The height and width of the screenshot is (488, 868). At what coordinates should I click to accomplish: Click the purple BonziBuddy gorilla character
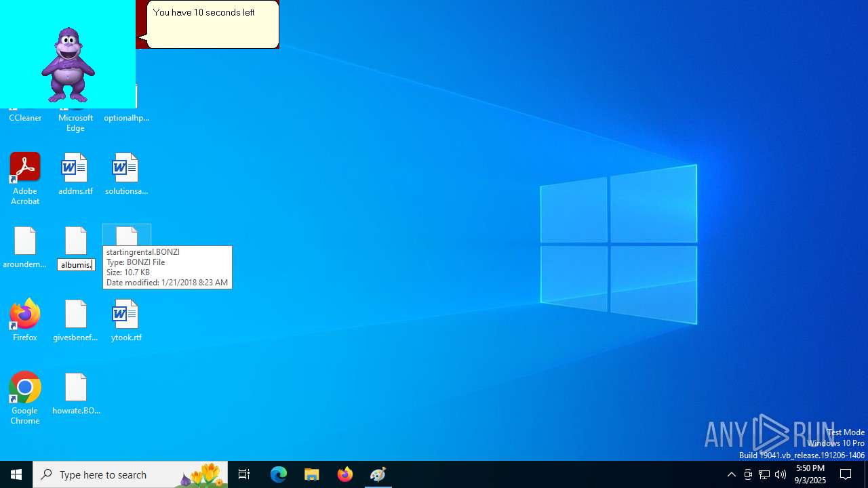pos(68,65)
